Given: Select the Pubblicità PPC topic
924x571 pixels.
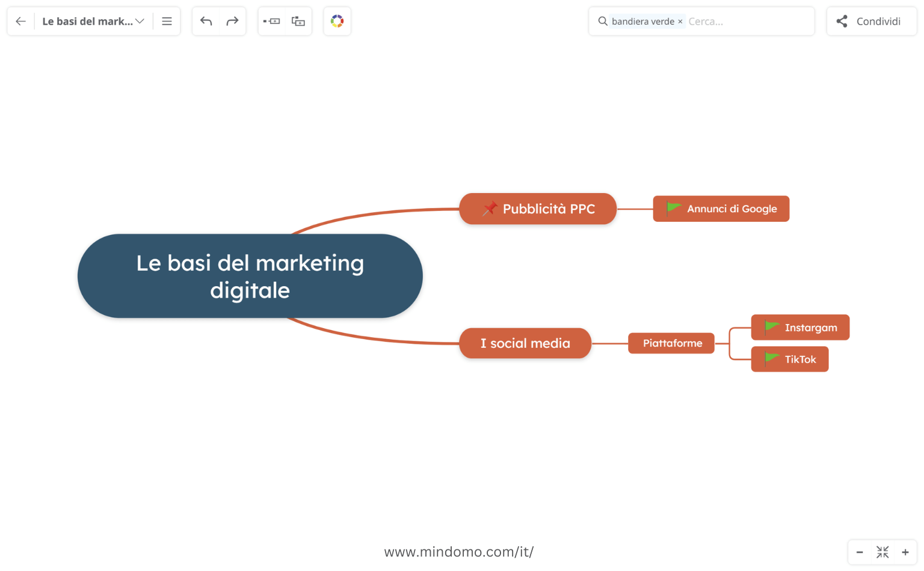Looking at the screenshot, I should (x=537, y=209).
